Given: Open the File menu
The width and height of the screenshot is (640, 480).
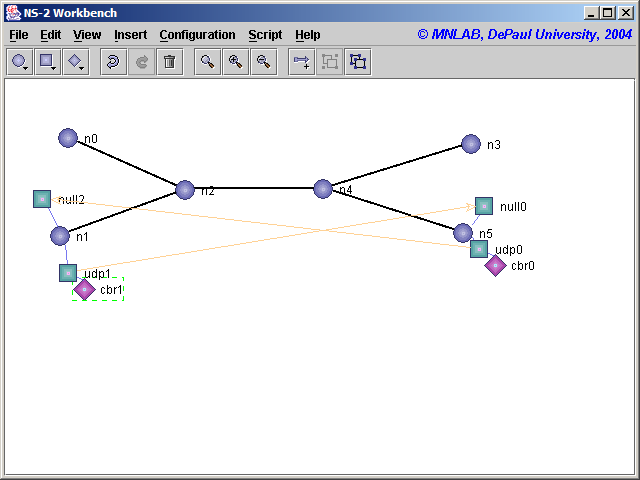Looking at the screenshot, I should click(x=19, y=35).
